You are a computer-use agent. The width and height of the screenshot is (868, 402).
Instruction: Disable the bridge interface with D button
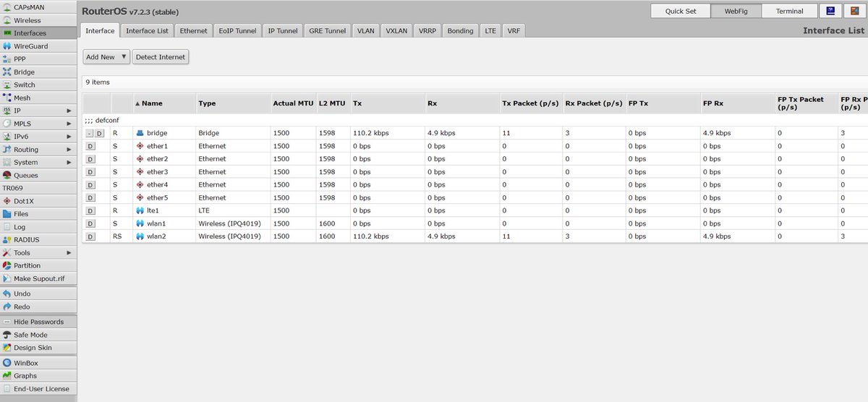(99, 133)
